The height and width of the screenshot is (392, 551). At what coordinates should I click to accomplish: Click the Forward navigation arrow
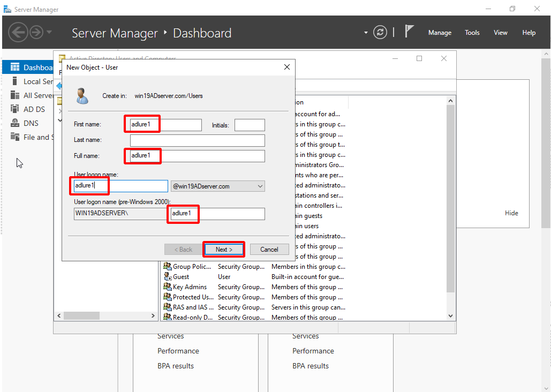tap(36, 33)
